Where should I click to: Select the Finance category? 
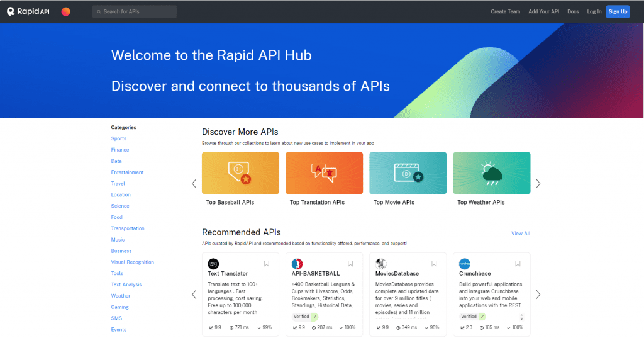pos(120,150)
